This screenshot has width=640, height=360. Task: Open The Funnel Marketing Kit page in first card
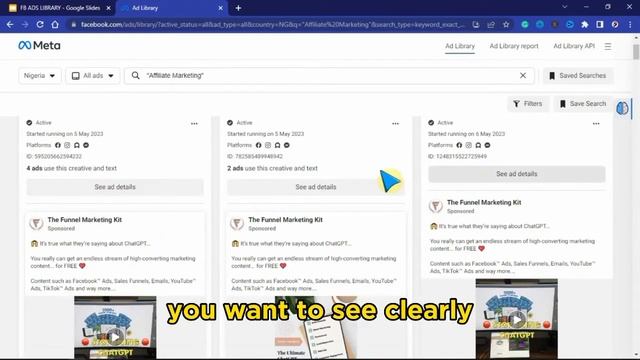point(84,220)
